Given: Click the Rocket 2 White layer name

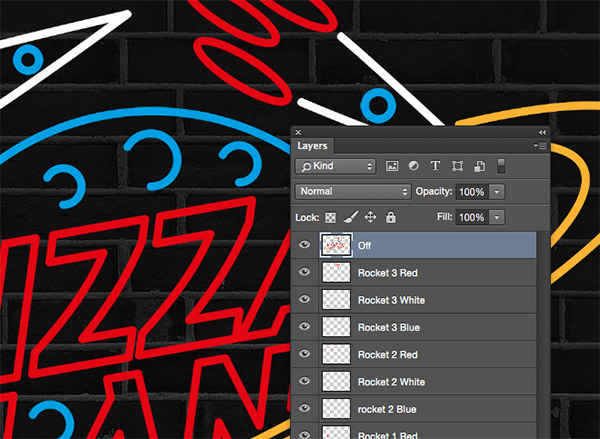Looking at the screenshot, I should coord(391,382).
